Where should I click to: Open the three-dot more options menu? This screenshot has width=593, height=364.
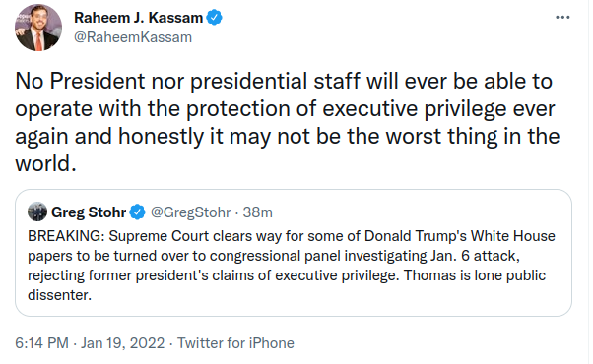click(562, 18)
